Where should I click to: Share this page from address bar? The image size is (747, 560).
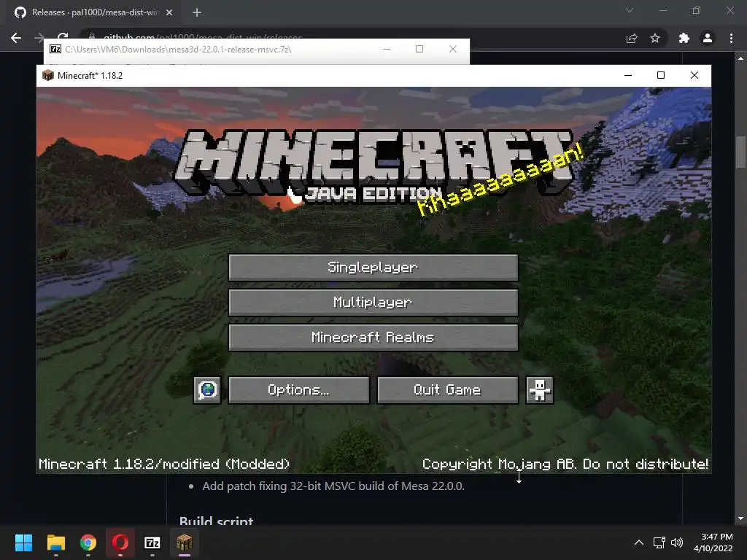632,38
